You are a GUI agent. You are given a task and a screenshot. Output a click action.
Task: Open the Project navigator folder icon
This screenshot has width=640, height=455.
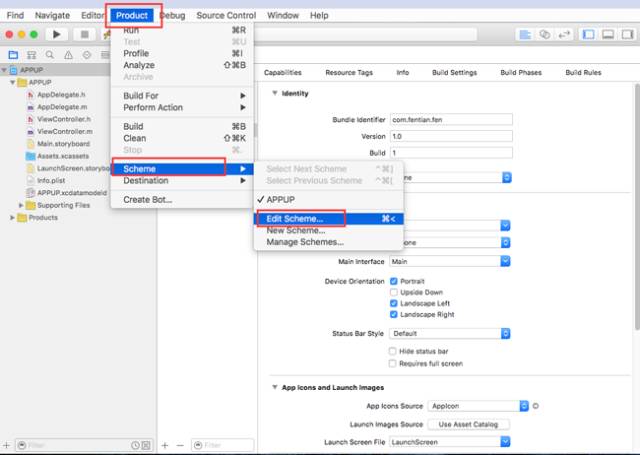point(13,55)
